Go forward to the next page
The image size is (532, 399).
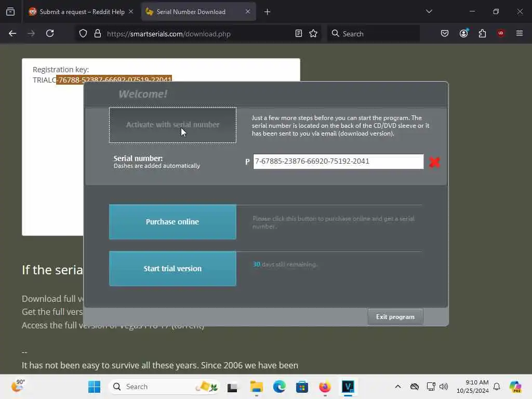coord(31,33)
